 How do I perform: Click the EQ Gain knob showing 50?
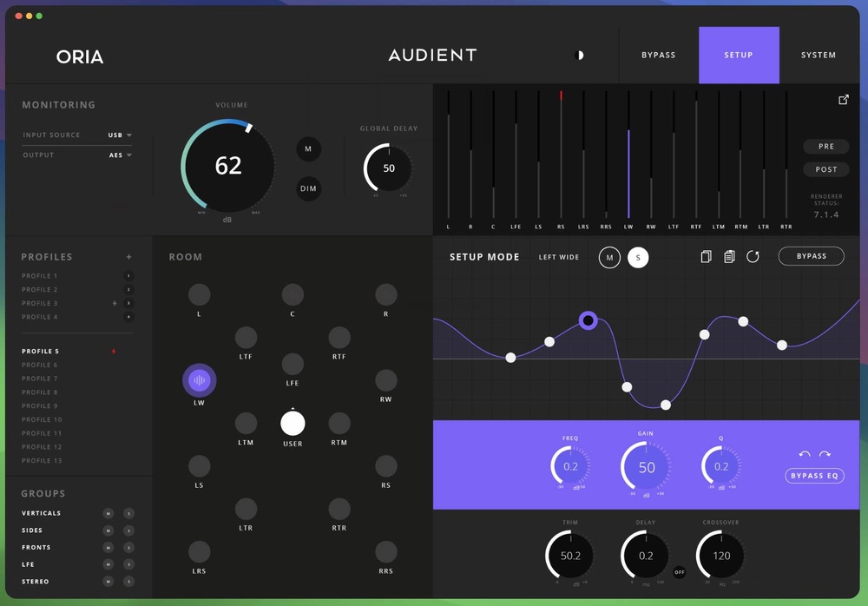coord(646,467)
